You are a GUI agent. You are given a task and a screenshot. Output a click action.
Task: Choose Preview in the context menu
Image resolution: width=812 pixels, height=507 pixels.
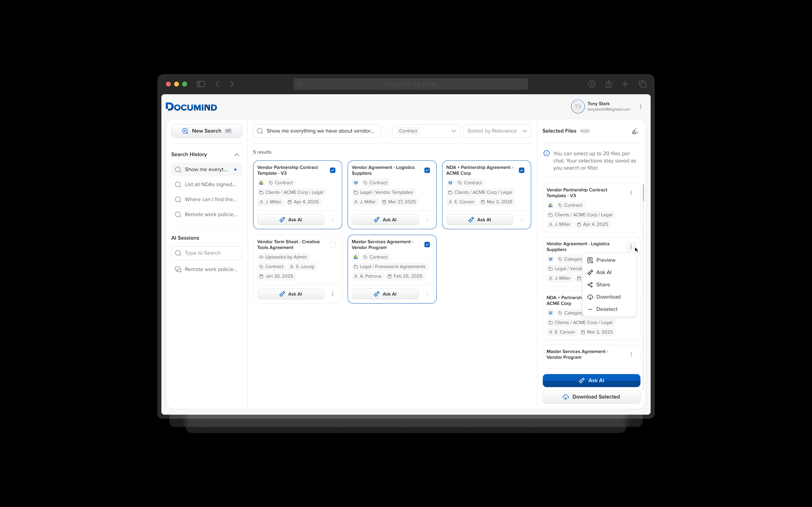[605, 260]
